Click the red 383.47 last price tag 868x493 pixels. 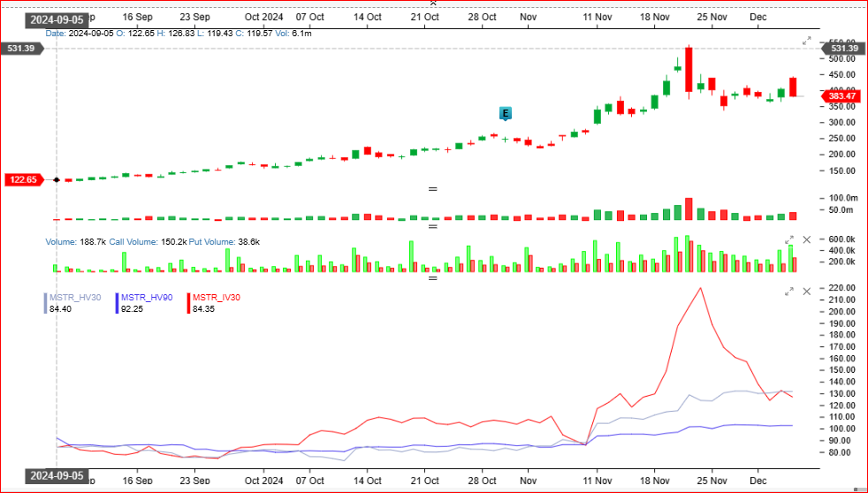pos(841,95)
